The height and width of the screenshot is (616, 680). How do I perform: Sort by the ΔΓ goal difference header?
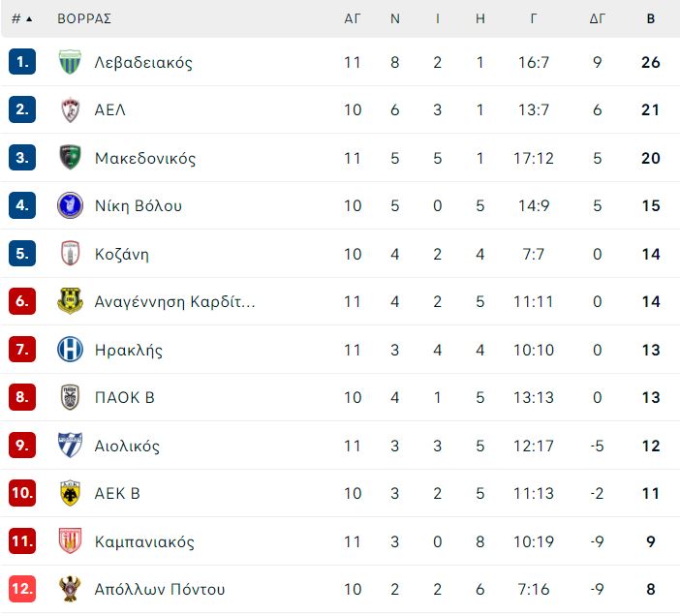(x=597, y=18)
